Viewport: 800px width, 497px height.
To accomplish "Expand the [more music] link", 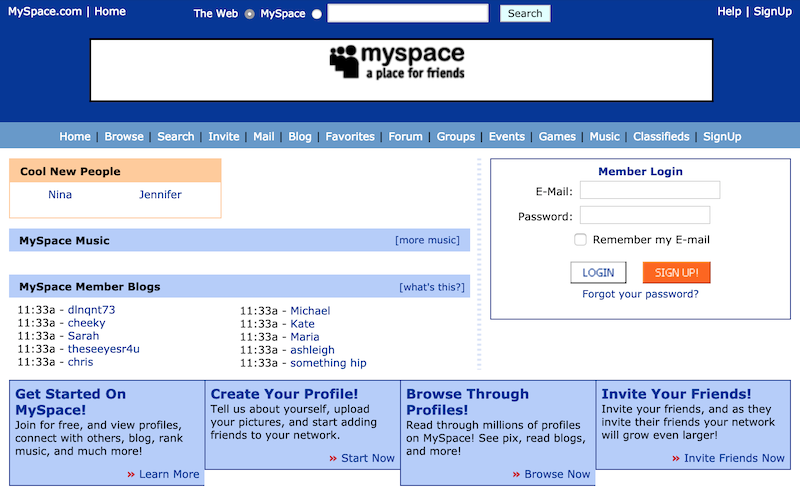I will (427, 240).
